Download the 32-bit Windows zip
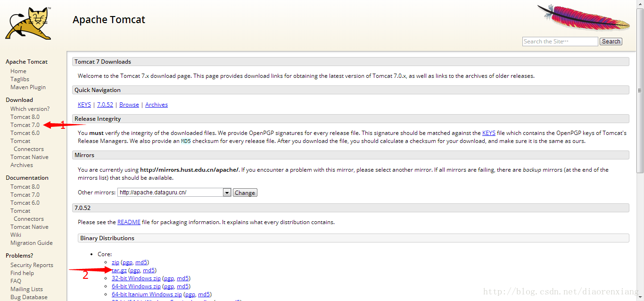644x301 pixels. 136,278
